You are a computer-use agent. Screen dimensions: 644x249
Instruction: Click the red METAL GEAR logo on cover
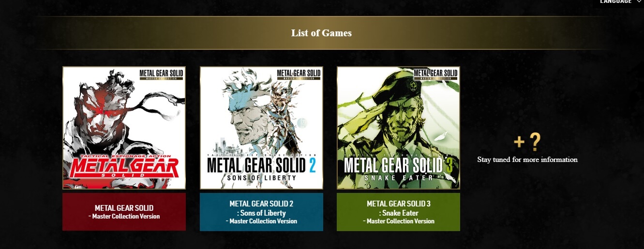pos(124,166)
